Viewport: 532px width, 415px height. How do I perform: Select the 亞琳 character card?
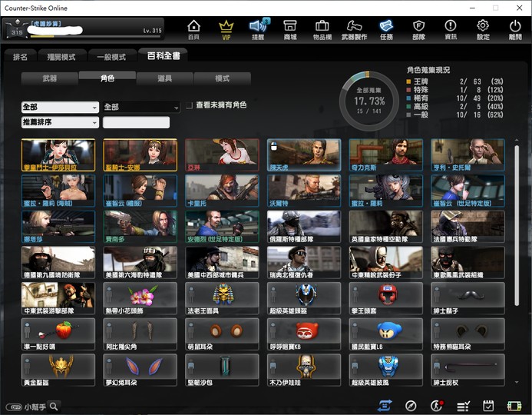[x=222, y=154]
